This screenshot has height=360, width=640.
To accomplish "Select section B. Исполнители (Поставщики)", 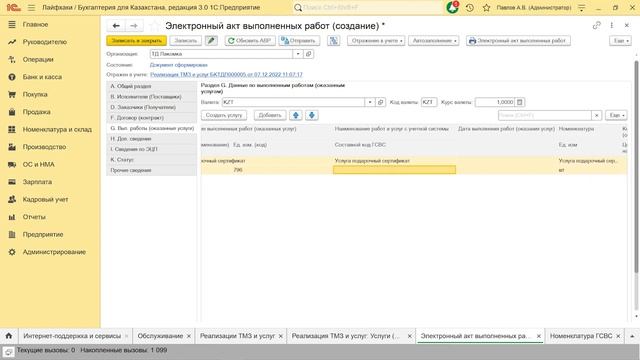I will pos(151,97).
